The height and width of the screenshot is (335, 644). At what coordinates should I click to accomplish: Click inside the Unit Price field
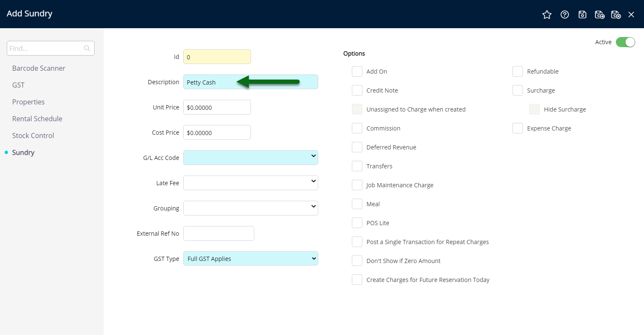(217, 107)
